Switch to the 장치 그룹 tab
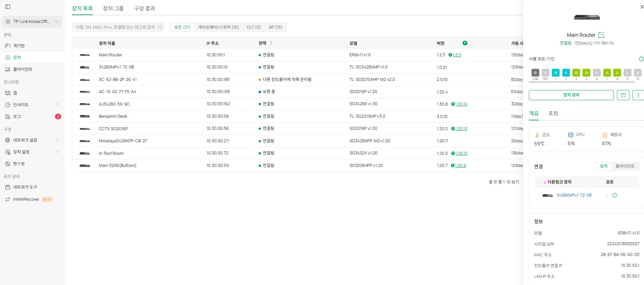 click(x=113, y=8)
